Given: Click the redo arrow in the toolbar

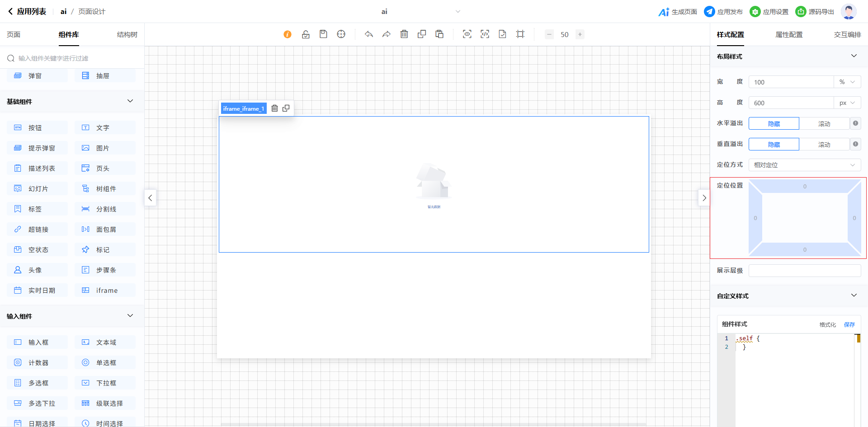Looking at the screenshot, I should 386,34.
